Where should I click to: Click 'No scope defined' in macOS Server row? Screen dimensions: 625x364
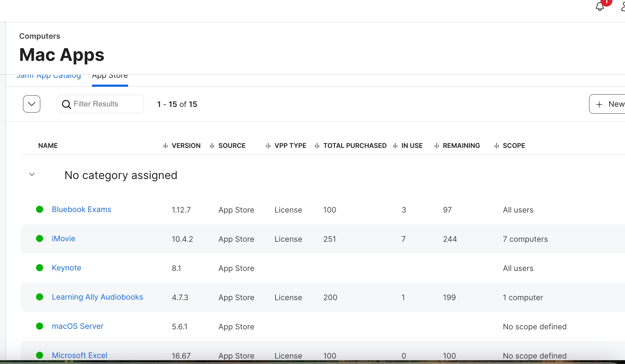535,327
